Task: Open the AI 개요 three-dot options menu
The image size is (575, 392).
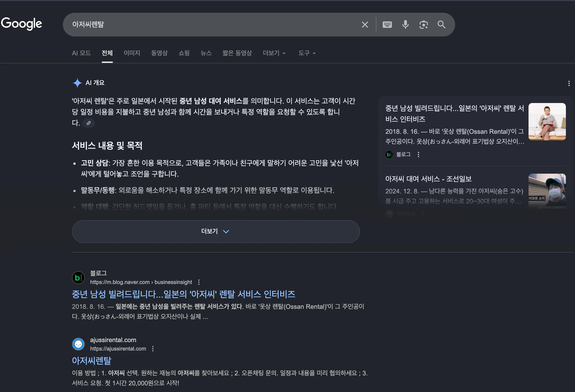Action: (x=569, y=83)
